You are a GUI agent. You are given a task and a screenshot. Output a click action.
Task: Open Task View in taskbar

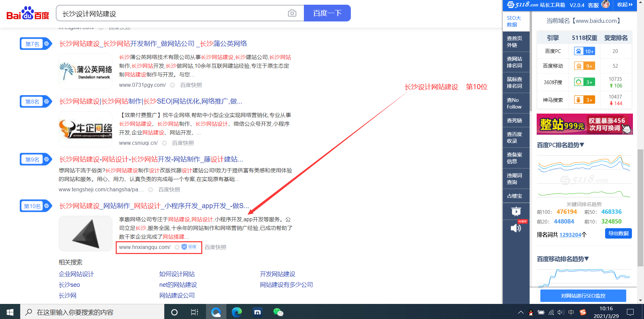pos(195,312)
